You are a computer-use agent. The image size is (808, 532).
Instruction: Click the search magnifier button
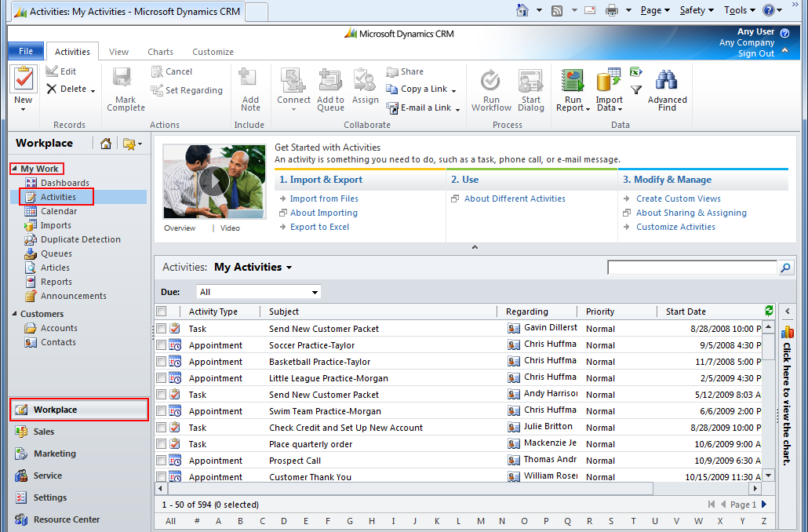click(785, 268)
